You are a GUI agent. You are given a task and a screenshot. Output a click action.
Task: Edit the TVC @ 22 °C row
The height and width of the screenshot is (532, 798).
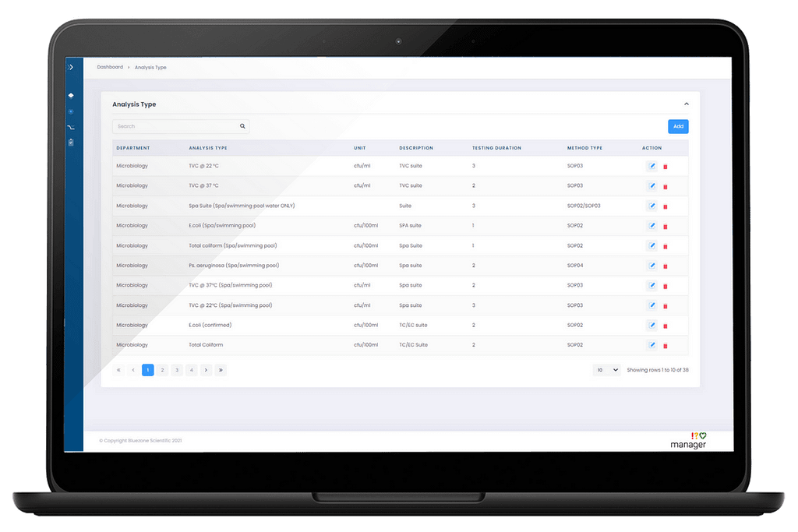652,166
